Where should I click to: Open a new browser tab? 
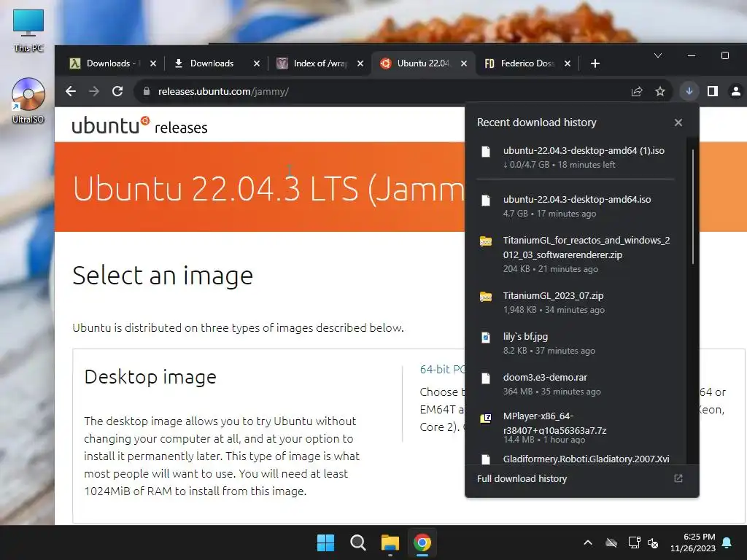pyautogui.click(x=595, y=63)
